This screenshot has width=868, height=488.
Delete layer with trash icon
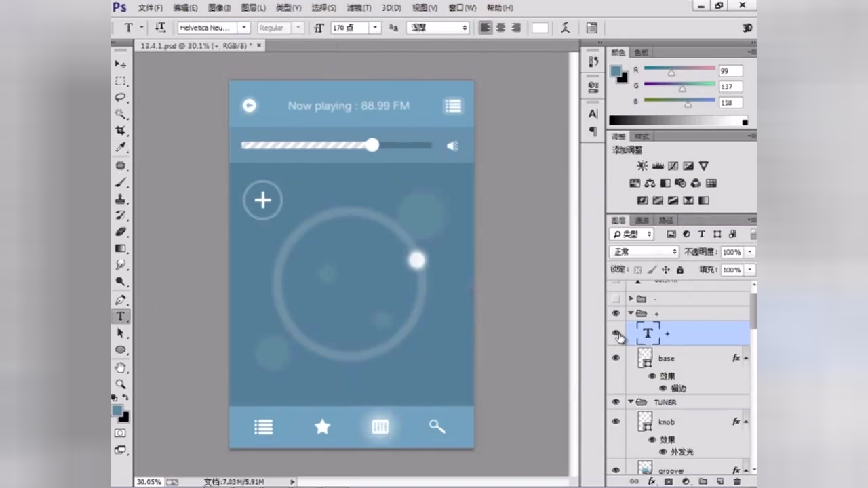(737, 481)
